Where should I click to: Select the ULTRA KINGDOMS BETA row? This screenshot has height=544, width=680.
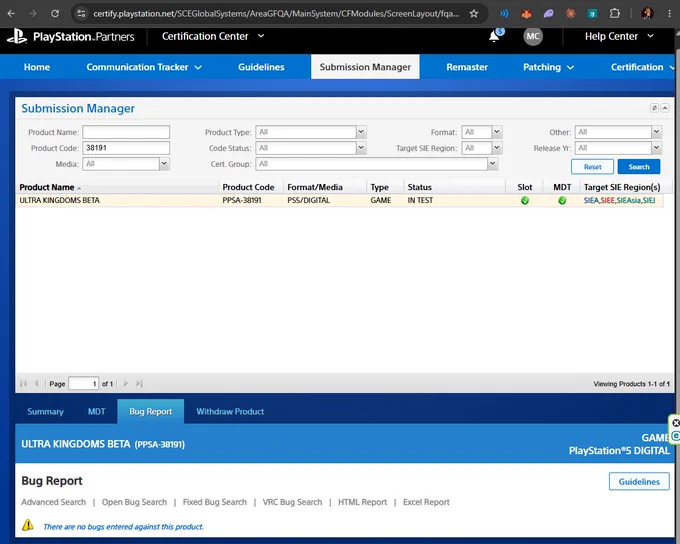tap(339, 200)
